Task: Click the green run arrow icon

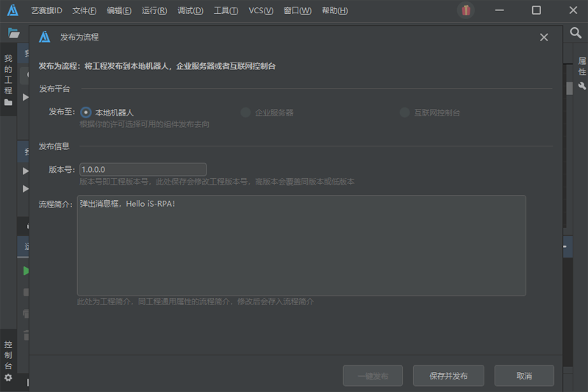Action: (x=26, y=271)
